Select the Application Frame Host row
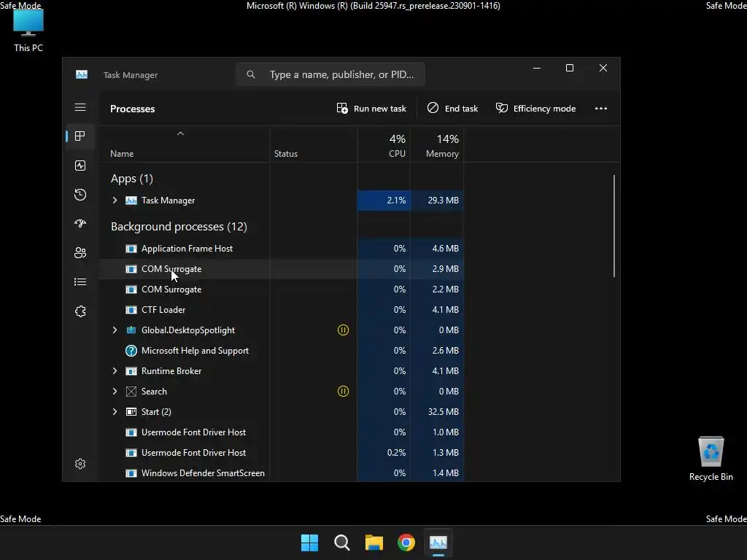Viewport: 747px width, 560px height. (x=282, y=249)
